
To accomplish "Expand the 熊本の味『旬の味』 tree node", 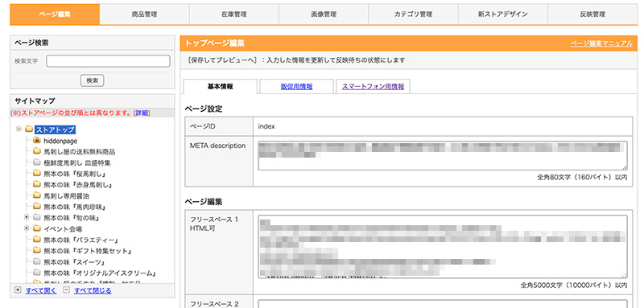I will click(27, 217).
